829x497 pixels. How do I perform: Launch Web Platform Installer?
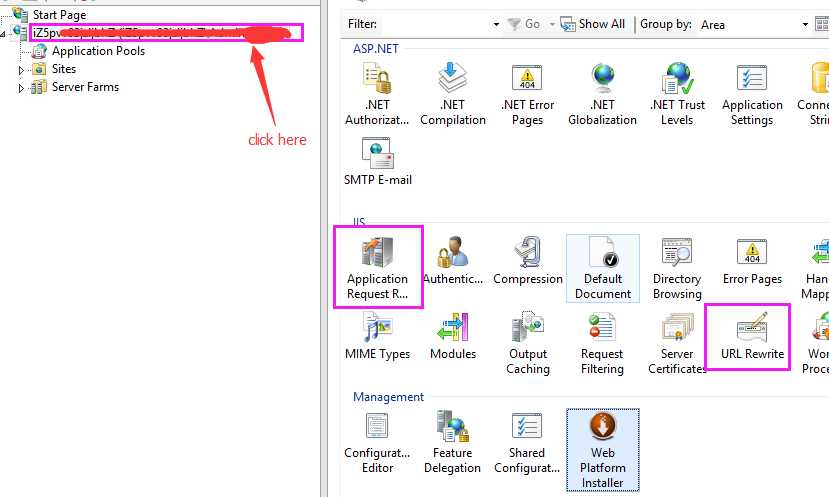point(603,450)
